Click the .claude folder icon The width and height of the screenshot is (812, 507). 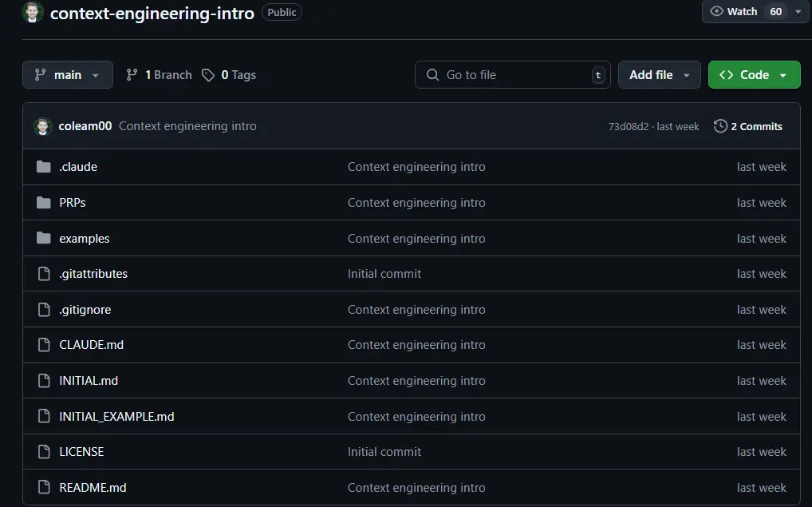pyautogui.click(x=44, y=167)
